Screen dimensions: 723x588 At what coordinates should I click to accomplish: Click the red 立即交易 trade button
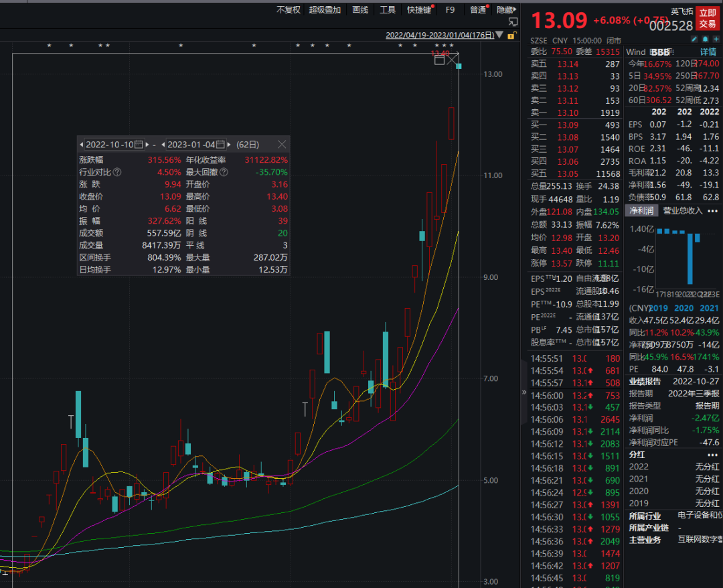708,19
